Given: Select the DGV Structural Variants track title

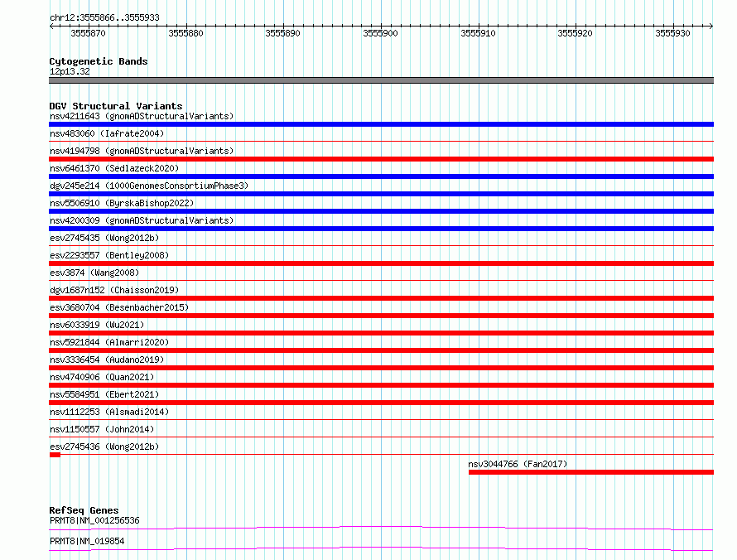Looking at the screenshot, I should coord(116,106).
